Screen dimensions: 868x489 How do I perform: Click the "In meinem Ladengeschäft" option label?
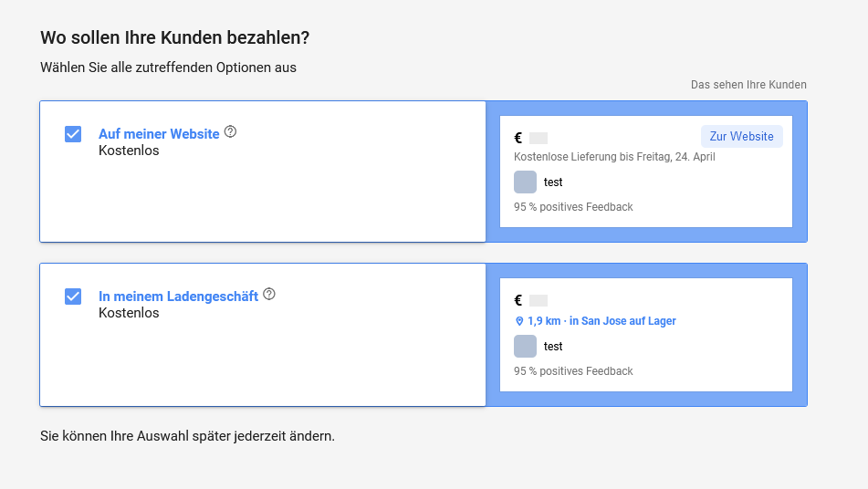coord(178,297)
